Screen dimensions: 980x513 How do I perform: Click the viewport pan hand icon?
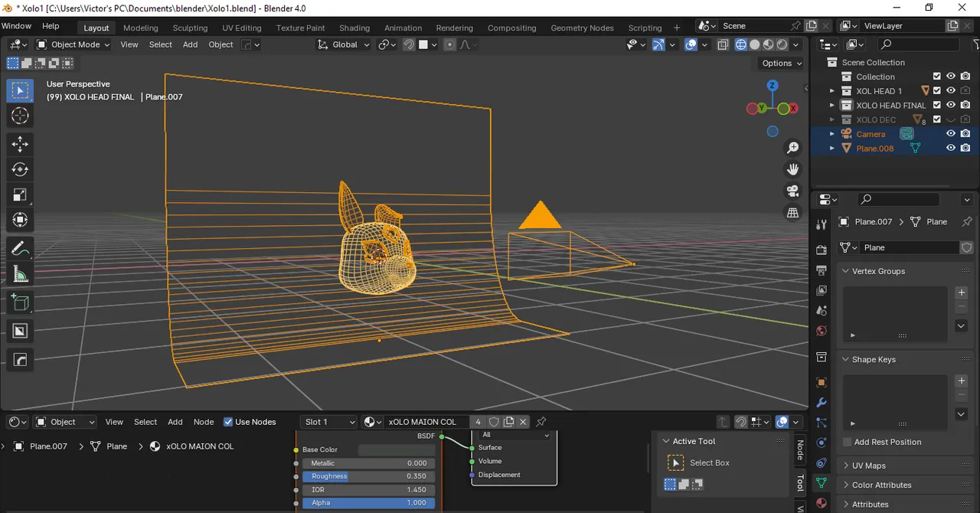point(793,169)
